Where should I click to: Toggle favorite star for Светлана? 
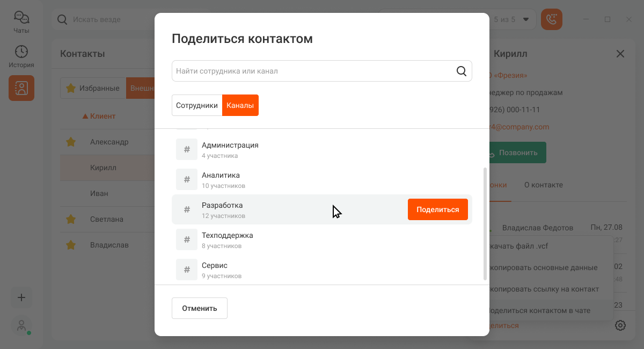(70, 219)
